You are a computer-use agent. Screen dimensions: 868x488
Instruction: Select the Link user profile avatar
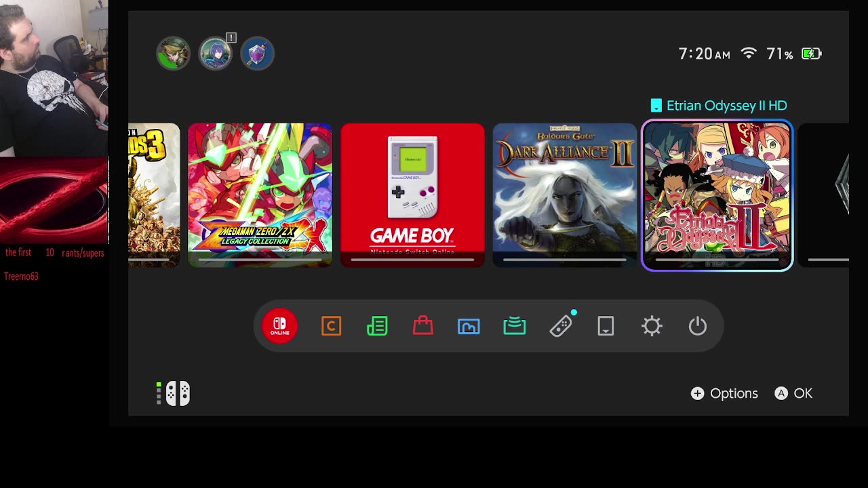(x=173, y=54)
